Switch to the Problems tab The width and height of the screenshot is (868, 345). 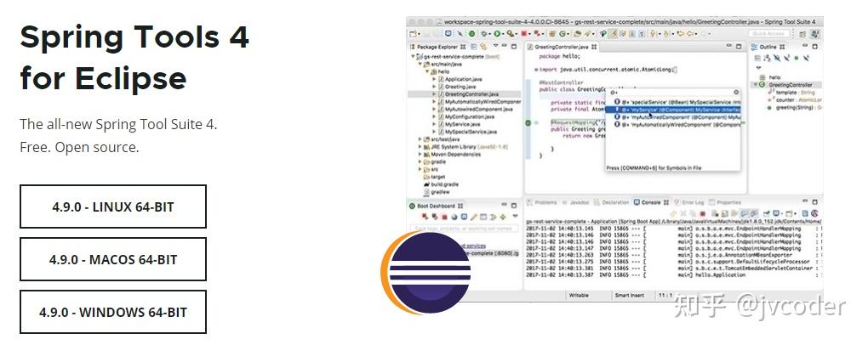pyautogui.click(x=542, y=202)
